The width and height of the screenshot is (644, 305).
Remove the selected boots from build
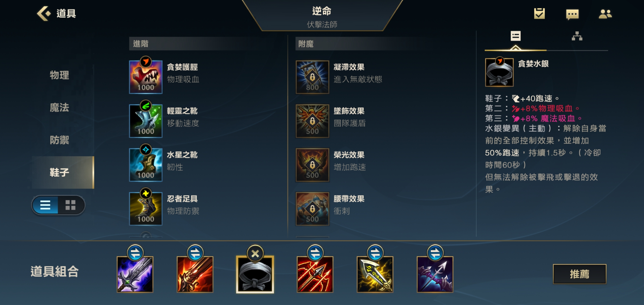click(255, 253)
